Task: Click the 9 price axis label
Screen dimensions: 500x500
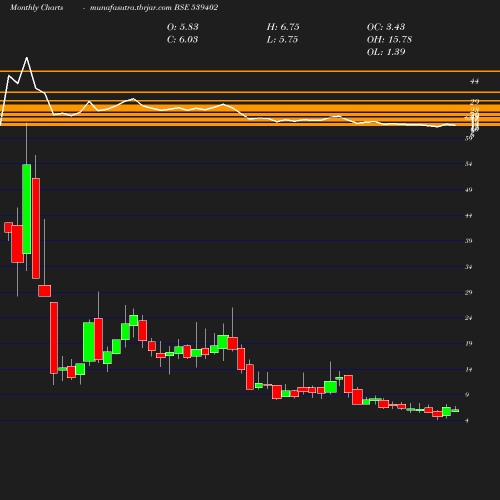Action: click(x=467, y=395)
